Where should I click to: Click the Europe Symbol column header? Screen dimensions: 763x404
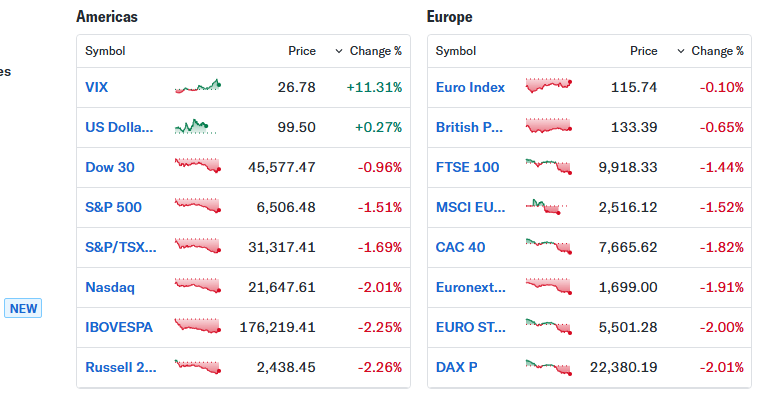click(456, 51)
